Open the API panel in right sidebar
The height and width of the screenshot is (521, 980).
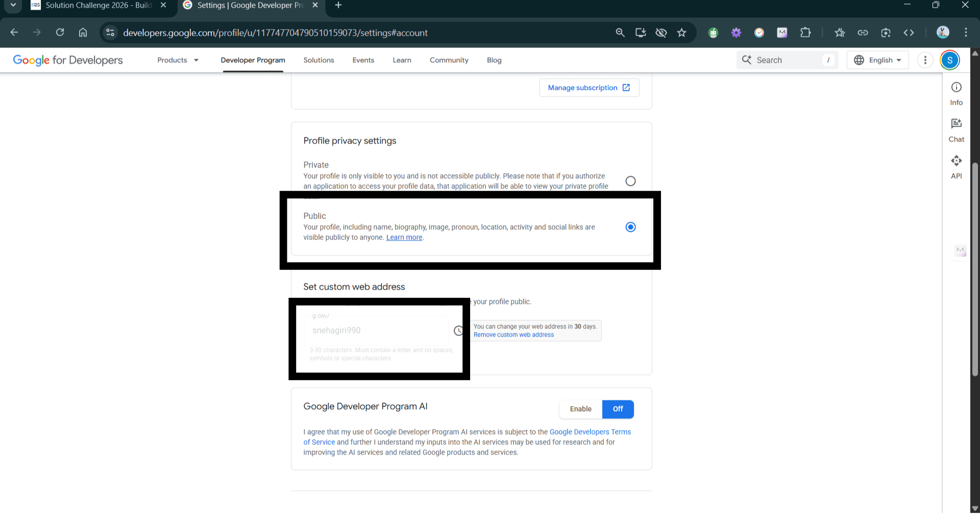coord(956,166)
